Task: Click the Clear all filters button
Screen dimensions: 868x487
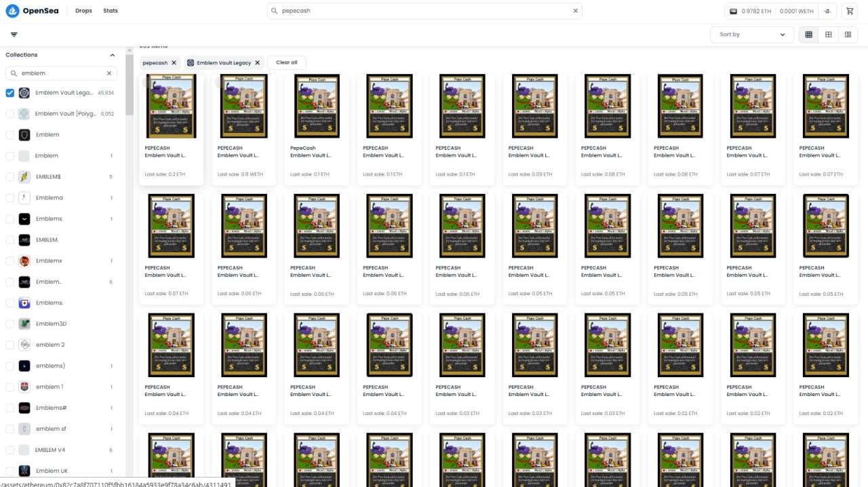Action: (x=287, y=62)
